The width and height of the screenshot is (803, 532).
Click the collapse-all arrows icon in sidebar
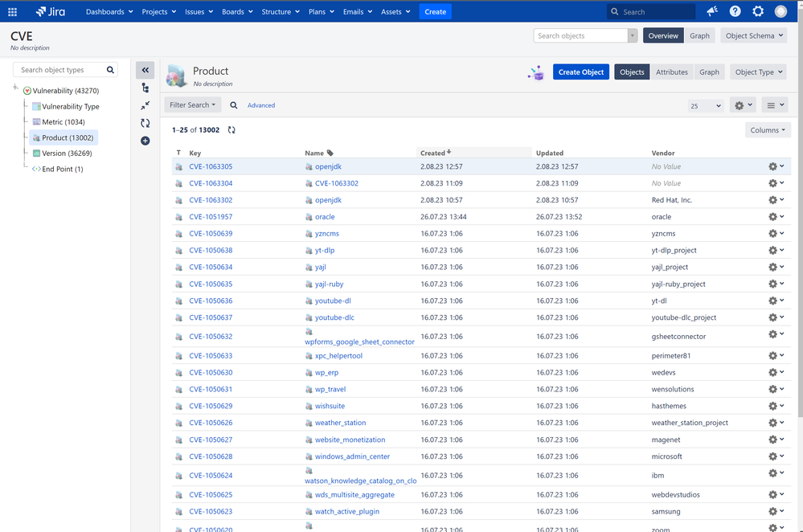click(145, 105)
